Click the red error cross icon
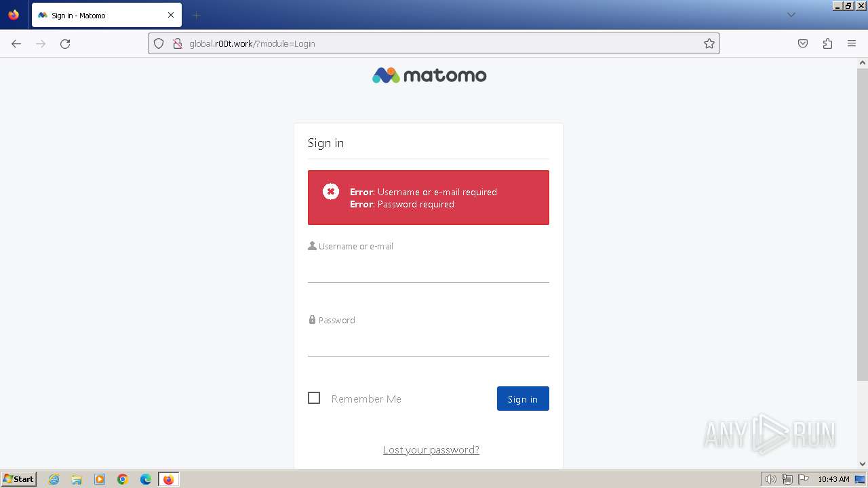The image size is (868, 488). click(331, 192)
